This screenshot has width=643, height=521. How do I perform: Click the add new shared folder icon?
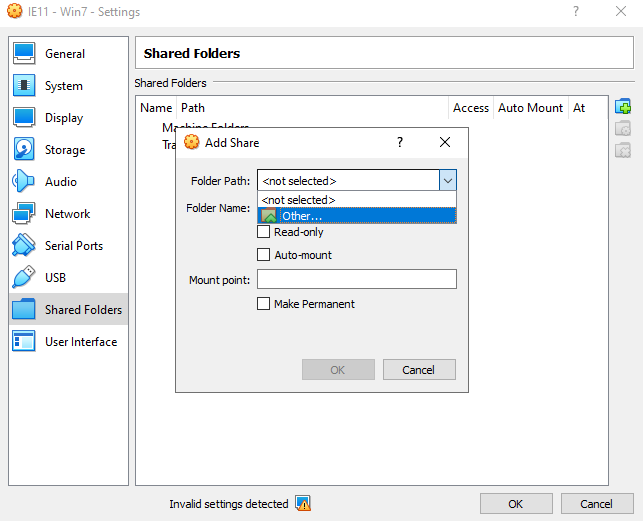pos(623,107)
